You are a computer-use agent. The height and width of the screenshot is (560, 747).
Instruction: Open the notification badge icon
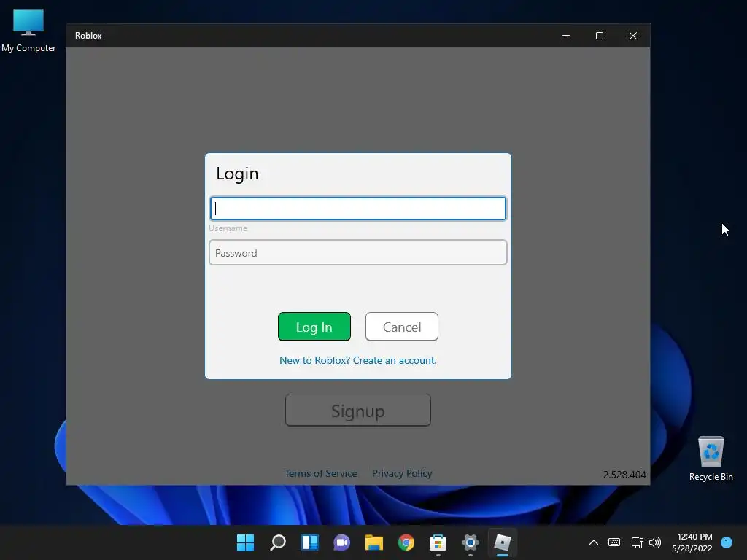pos(726,542)
